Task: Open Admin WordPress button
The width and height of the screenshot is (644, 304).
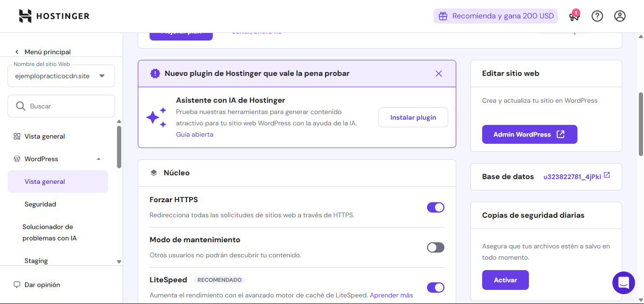Action: 529,134
